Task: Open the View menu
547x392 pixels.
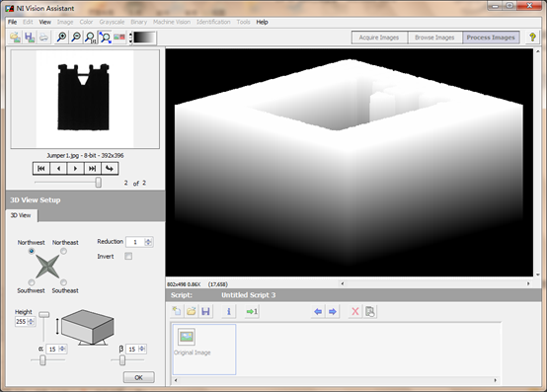Action: pos(44,22)
